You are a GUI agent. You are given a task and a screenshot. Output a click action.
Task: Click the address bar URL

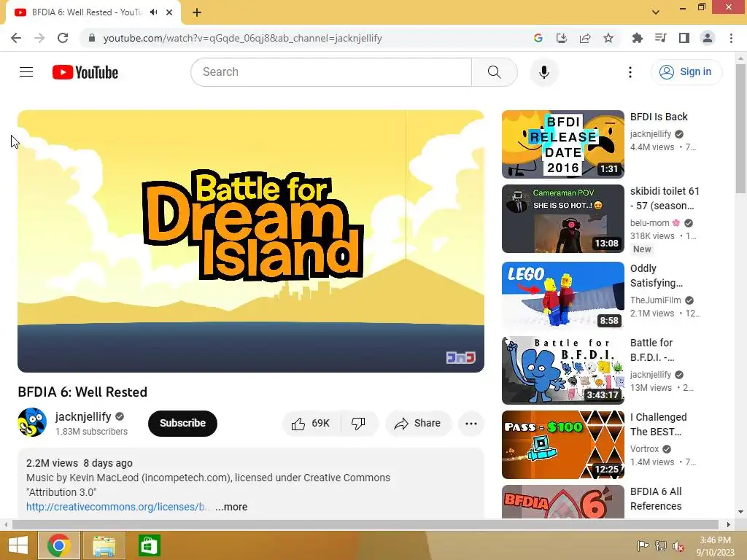pos(242,38)
